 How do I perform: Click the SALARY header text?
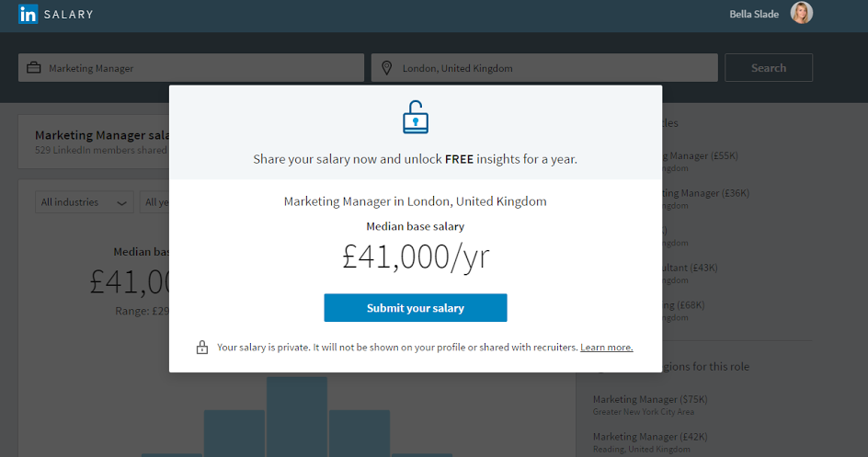[x=69, y=15]
